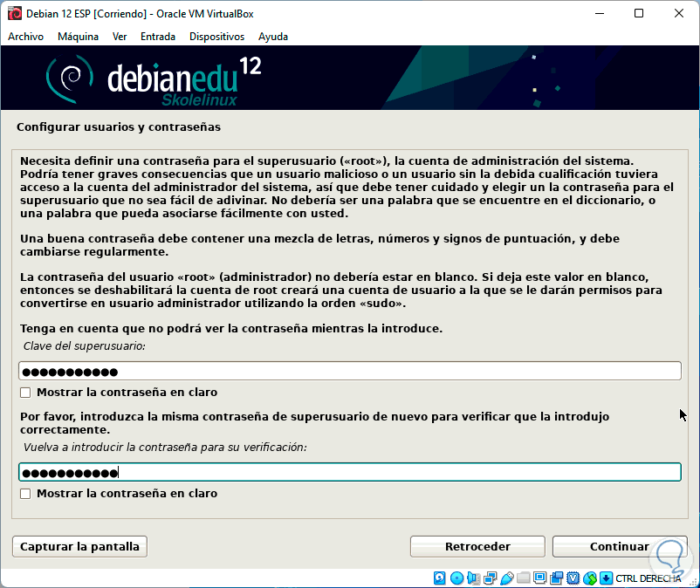Viewport: 700px width, 588px height.
Task: Click the optical disc status icon
Action: 456,578
